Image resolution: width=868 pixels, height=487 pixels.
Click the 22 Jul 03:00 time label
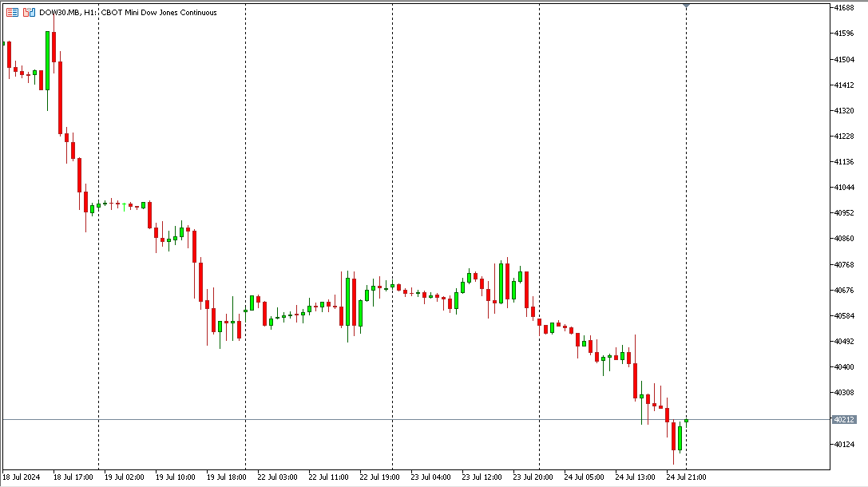point(277,477)
